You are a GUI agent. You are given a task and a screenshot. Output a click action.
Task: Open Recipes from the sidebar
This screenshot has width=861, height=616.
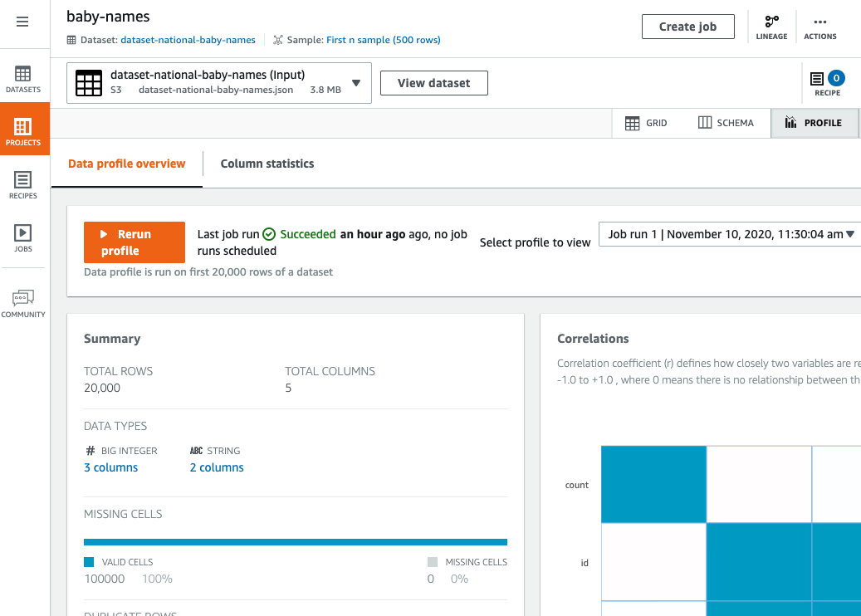(23, 185)
